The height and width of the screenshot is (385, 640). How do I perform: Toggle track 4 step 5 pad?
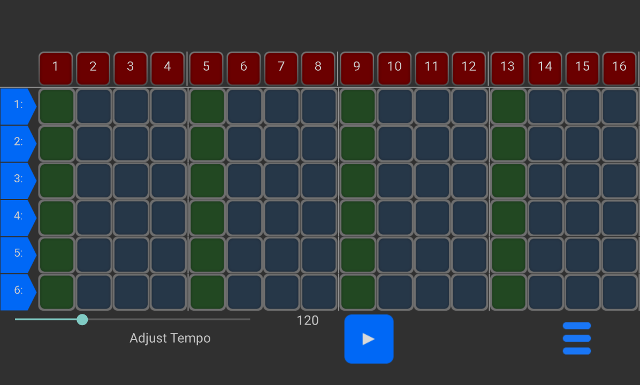207,218
